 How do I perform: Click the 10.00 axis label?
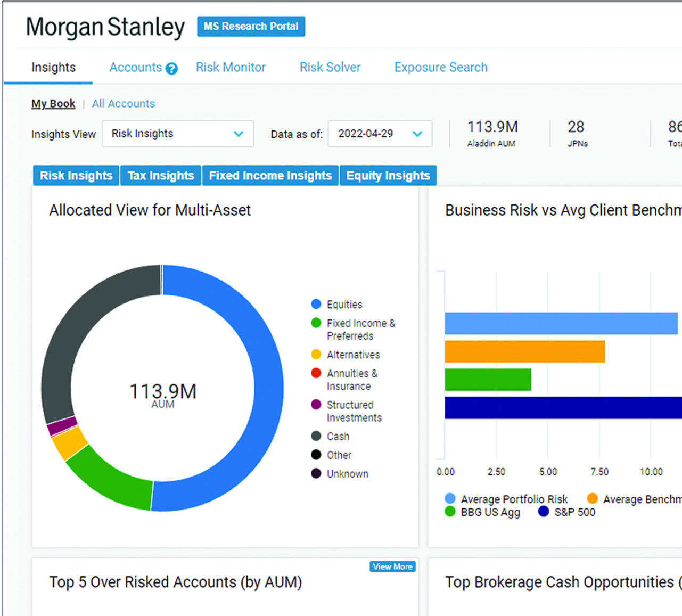coord(651,472)
